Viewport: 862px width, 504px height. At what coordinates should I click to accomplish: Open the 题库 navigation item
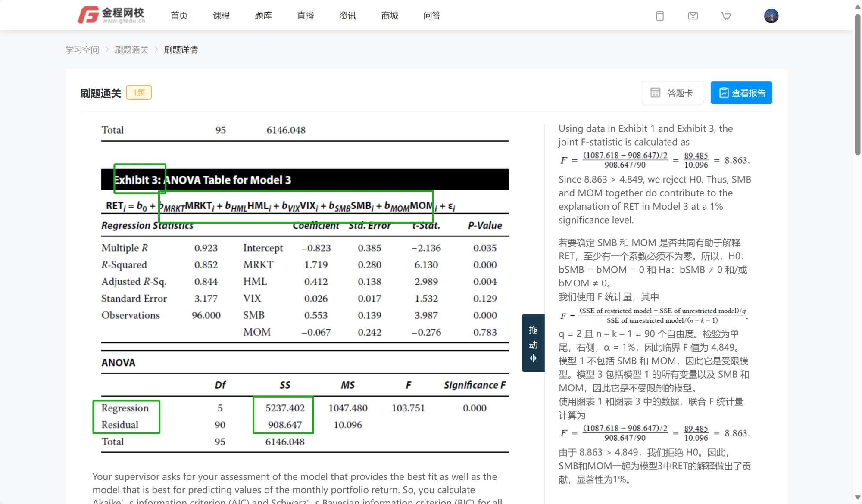263,16
